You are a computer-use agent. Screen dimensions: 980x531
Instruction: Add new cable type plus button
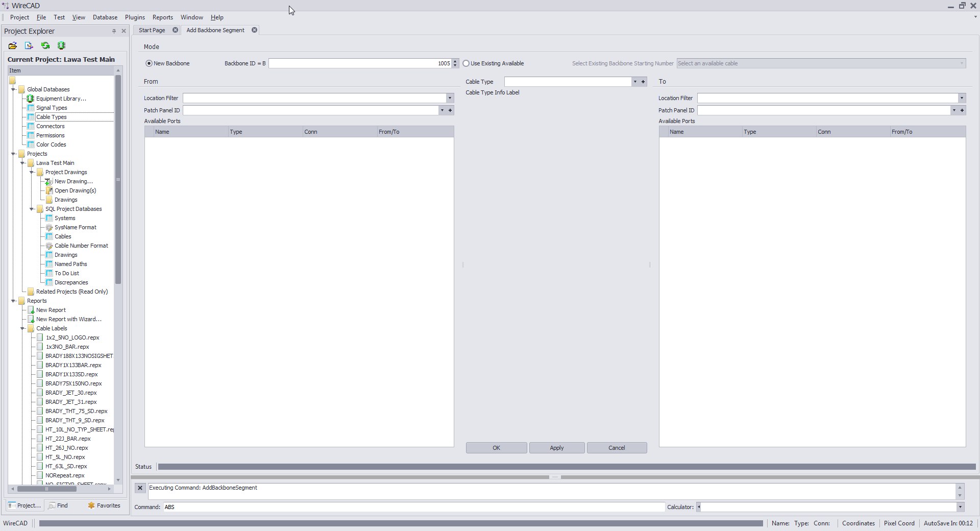pos(643,82)
